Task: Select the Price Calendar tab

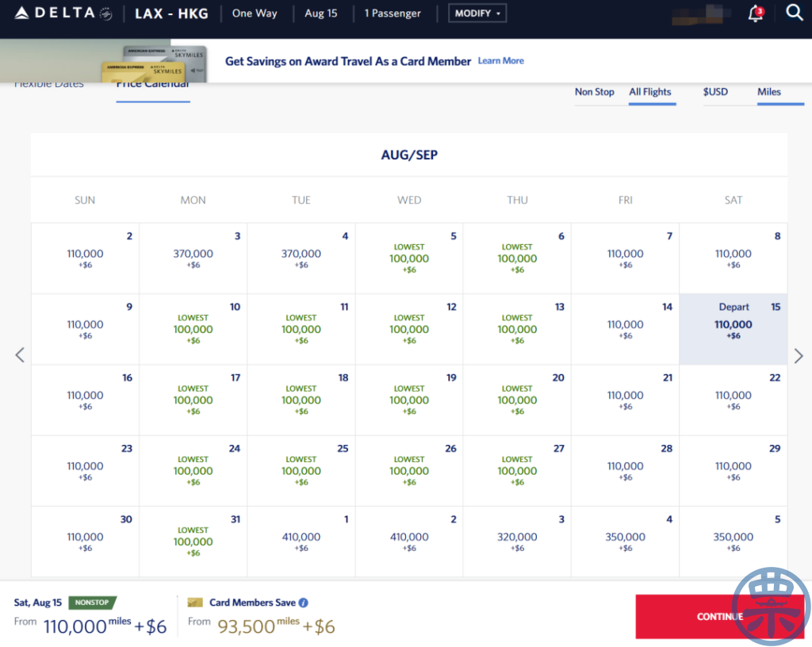Action: [153, 84]
